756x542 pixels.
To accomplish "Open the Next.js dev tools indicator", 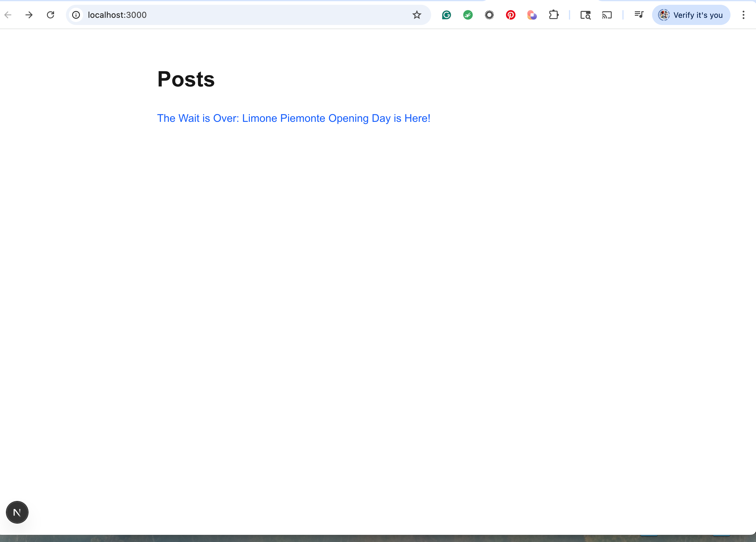I will [x=17, y=512].
